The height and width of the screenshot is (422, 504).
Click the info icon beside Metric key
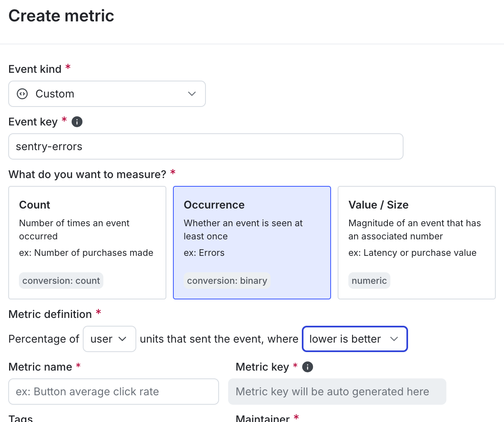[307, 367]
